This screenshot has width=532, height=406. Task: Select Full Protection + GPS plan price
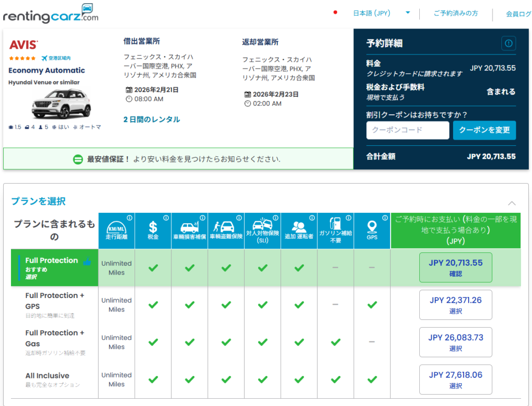pyautogui.click(x=455, y=305)
